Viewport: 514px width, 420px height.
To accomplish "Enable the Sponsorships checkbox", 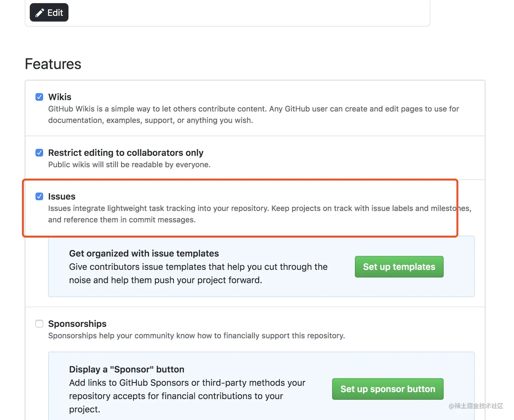I will pyautogui.click(x=39, y=323).
